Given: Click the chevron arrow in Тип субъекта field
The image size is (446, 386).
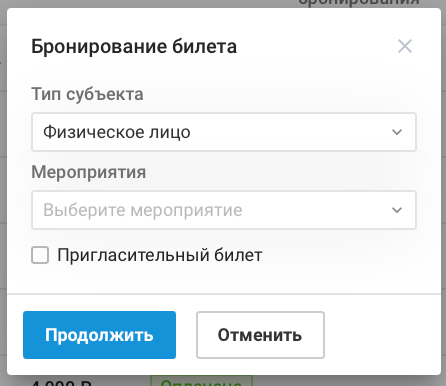Looking at the screenshot, I should click(x=397, y=132).
